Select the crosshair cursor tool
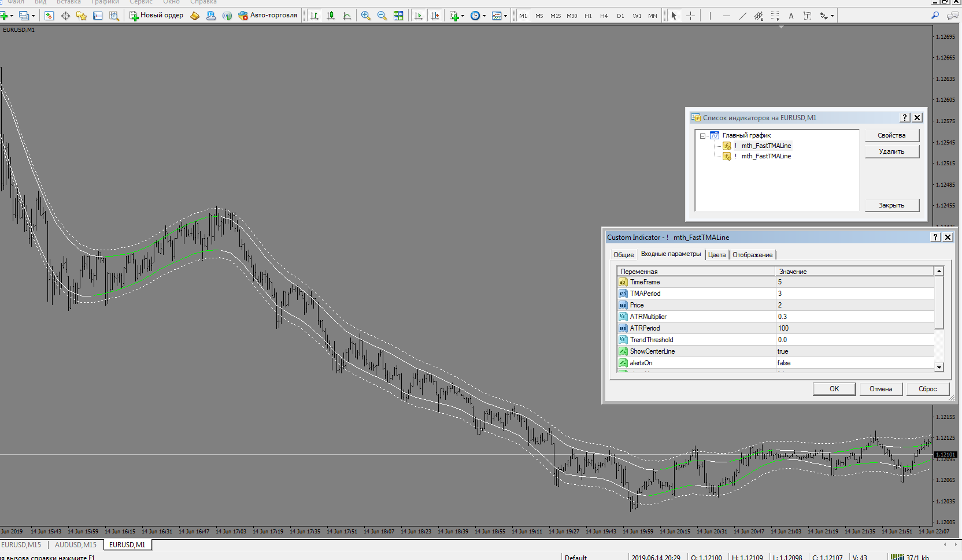962x560 pixels. pyautogui.click(x=690, y=16)
